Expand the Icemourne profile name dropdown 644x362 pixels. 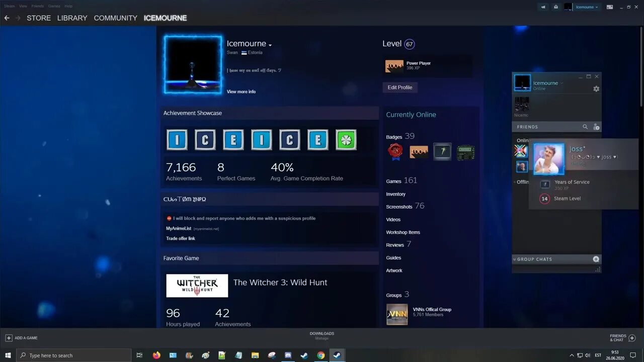[270, 45]
